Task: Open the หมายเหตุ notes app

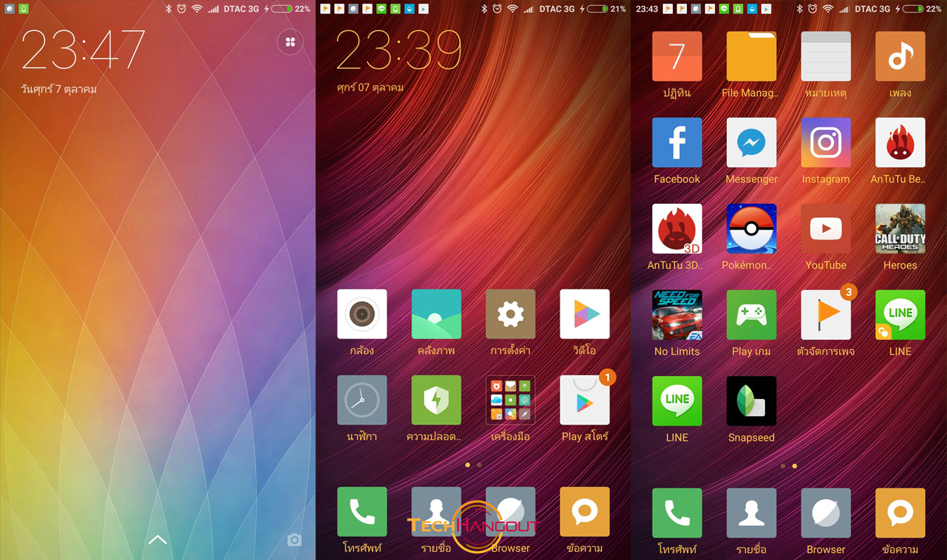Action: [825, 56]
